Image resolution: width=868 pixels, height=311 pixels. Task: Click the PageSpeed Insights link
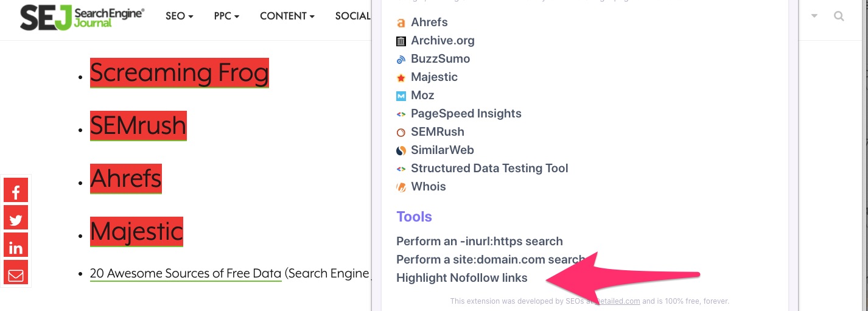pos(466,114)
